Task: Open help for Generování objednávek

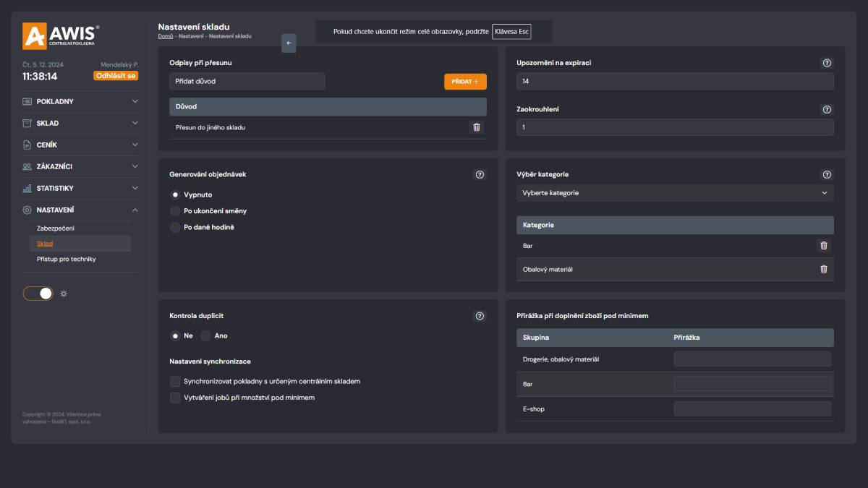Action: click(x=480, y=174)
